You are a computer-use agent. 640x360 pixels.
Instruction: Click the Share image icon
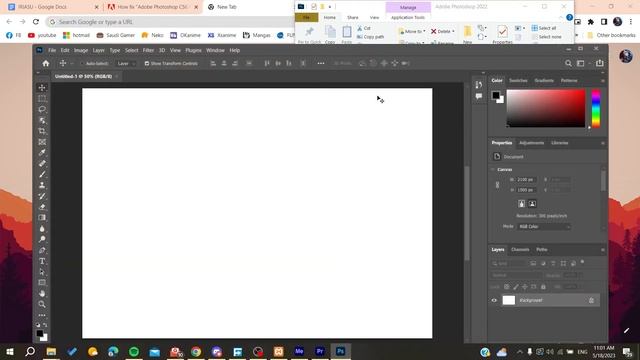coord(600,63)
